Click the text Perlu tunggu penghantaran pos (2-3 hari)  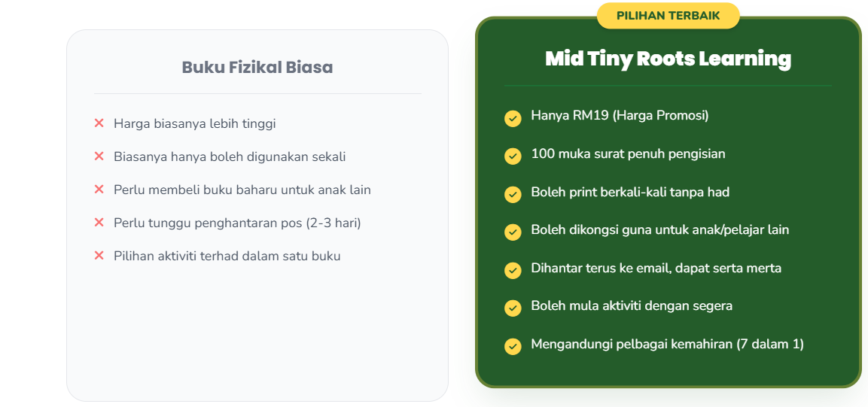pos(237,223)
